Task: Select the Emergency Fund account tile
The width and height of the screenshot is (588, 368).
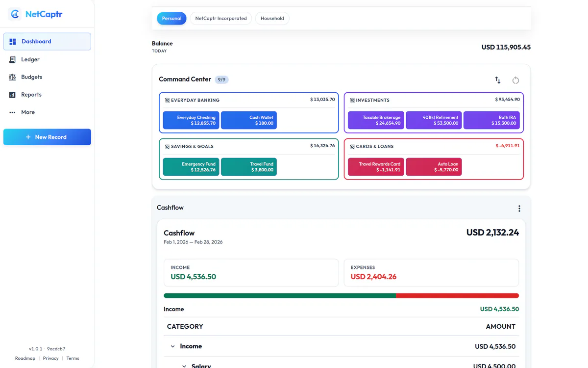Action: point(191,167)
